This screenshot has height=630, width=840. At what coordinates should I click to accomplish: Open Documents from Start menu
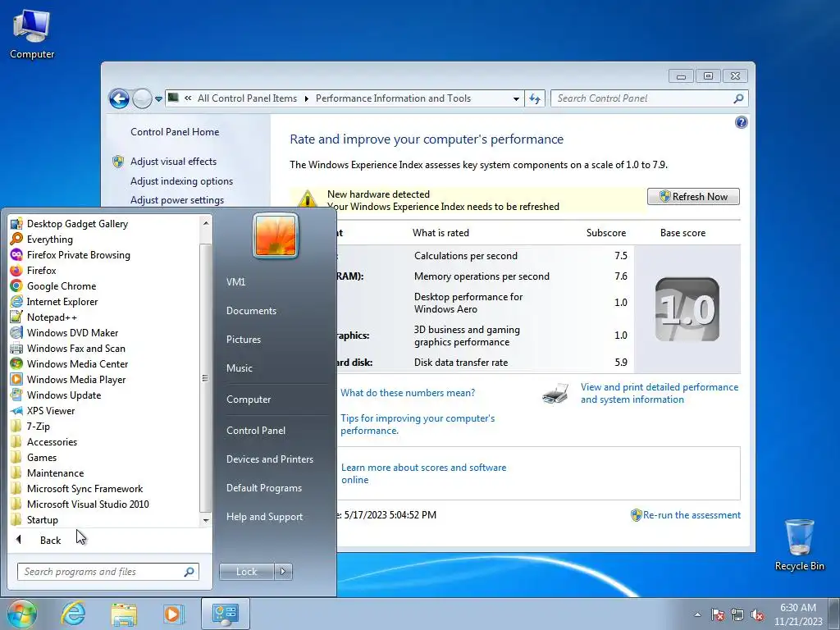(251, 311)
